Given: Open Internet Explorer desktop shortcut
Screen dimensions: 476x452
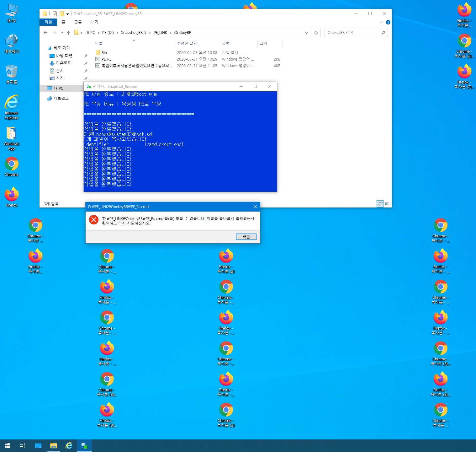Looking at the screenshot, I should pyautogui.click(x=12, y=107).
